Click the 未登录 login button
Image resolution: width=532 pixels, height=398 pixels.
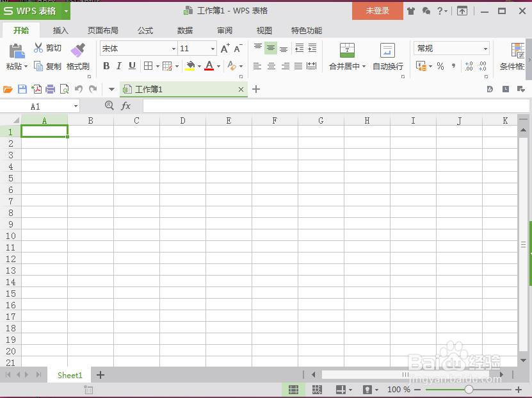point(377,11)
